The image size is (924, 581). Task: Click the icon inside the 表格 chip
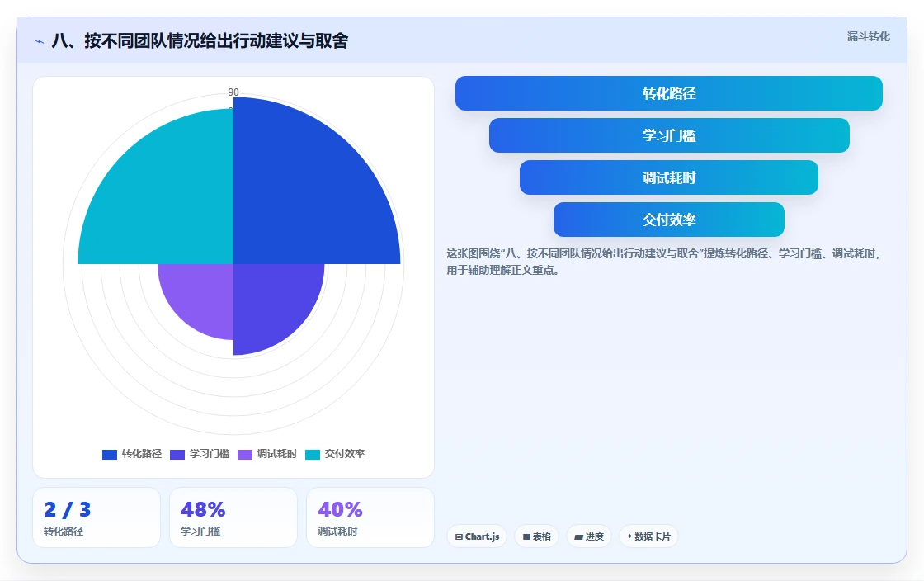pyautogui.click(x=527, y=536)
